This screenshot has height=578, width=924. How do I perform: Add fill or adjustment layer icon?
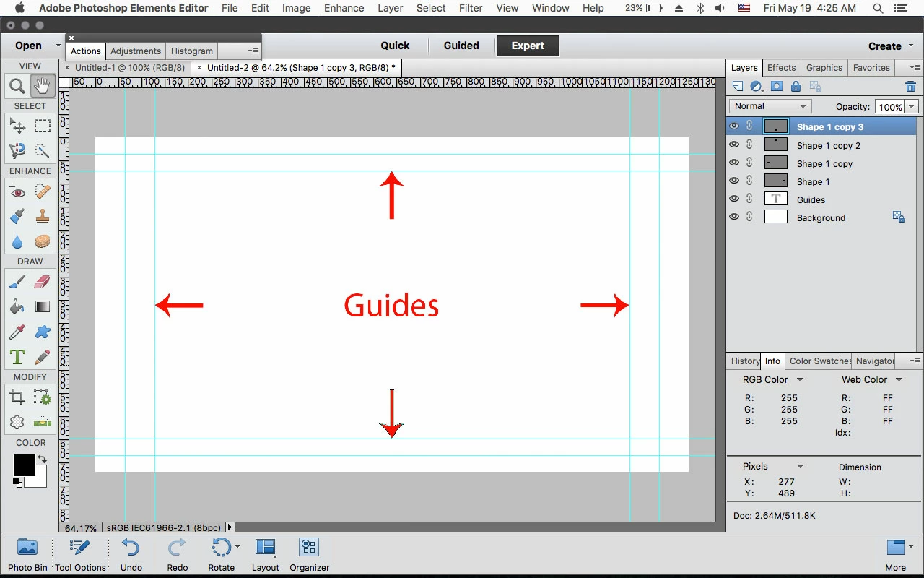(757, 87)
